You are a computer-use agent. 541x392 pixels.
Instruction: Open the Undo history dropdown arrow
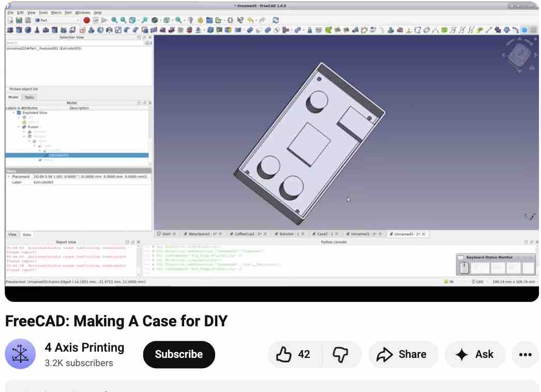256,20
